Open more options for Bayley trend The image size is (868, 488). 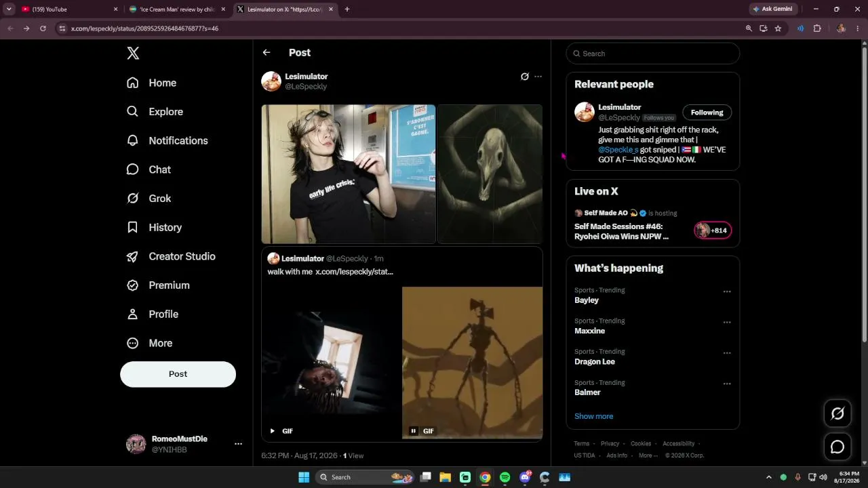pyautogui.click(x=727, y=291)
